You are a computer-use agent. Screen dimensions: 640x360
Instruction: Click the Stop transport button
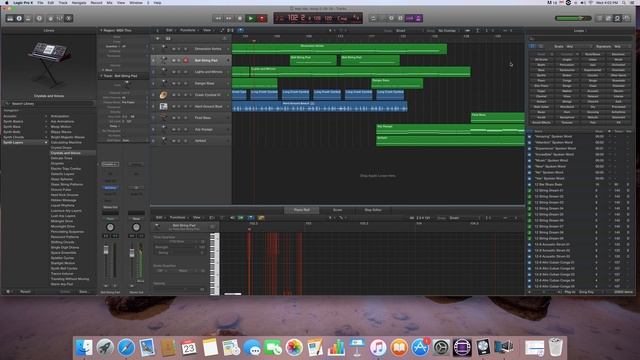click(240, 18)
